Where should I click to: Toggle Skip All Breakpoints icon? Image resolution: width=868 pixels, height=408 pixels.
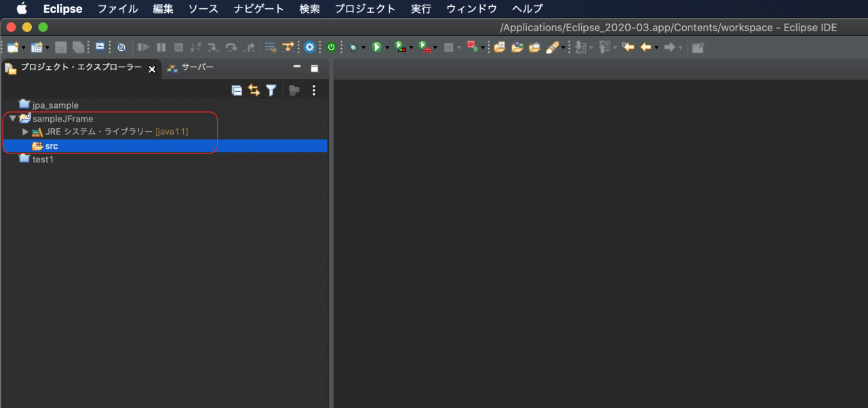click(121, 47)
